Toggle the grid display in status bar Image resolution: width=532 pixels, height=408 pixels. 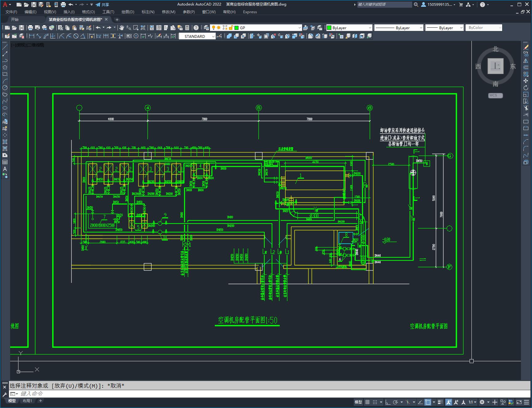click(367, 402)
